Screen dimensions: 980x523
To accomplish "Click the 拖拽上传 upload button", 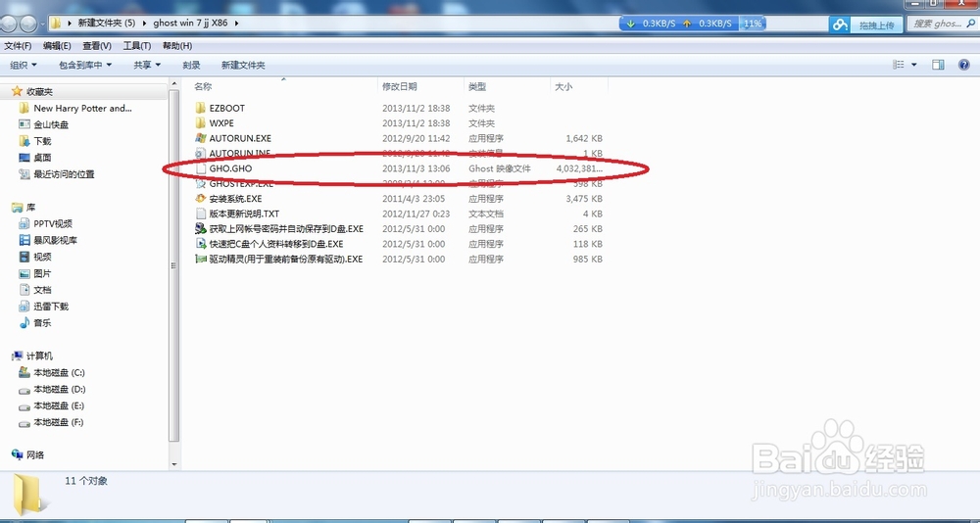I will tap(865, 25).
